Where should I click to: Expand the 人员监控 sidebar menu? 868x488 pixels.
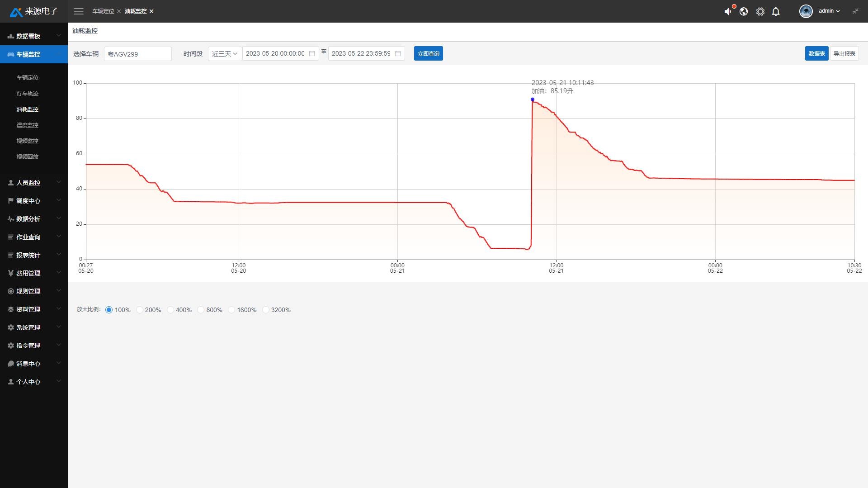tap(34, 183)
